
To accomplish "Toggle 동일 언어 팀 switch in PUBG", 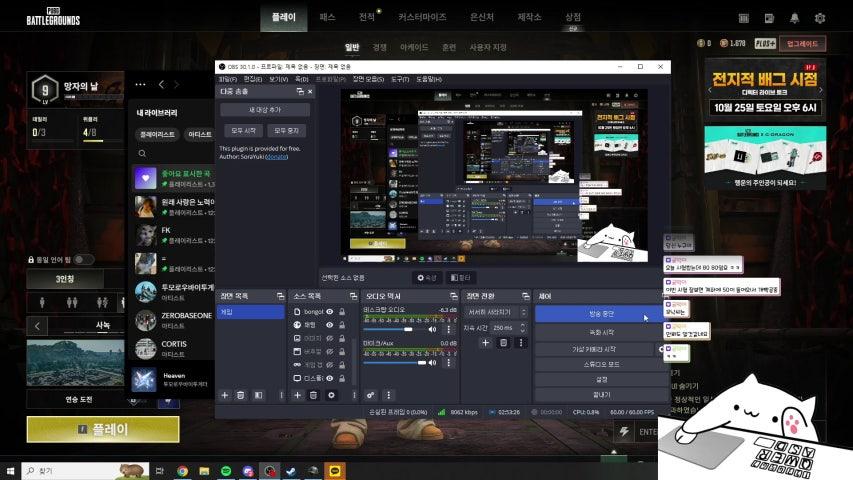I will (83, 260).
